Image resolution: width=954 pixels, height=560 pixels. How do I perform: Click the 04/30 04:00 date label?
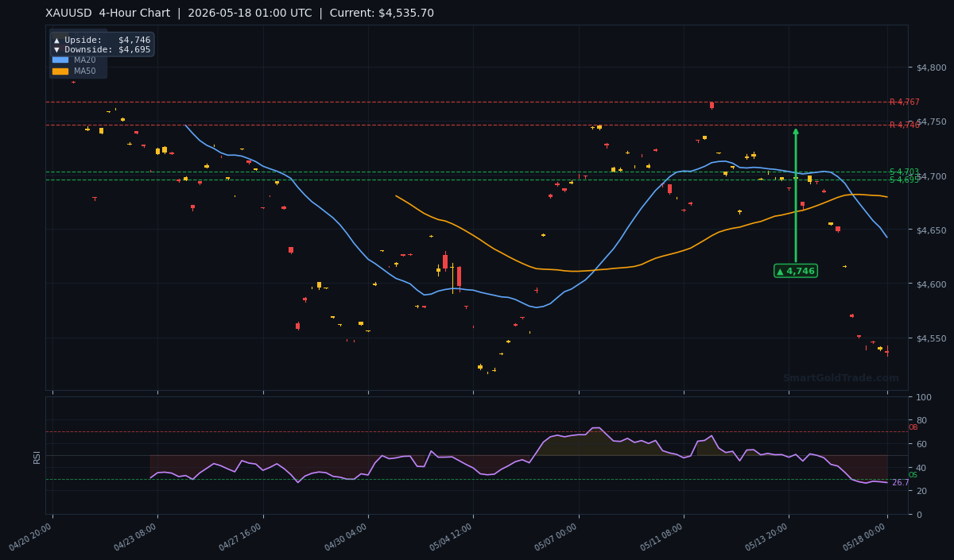tap(346, 538)
